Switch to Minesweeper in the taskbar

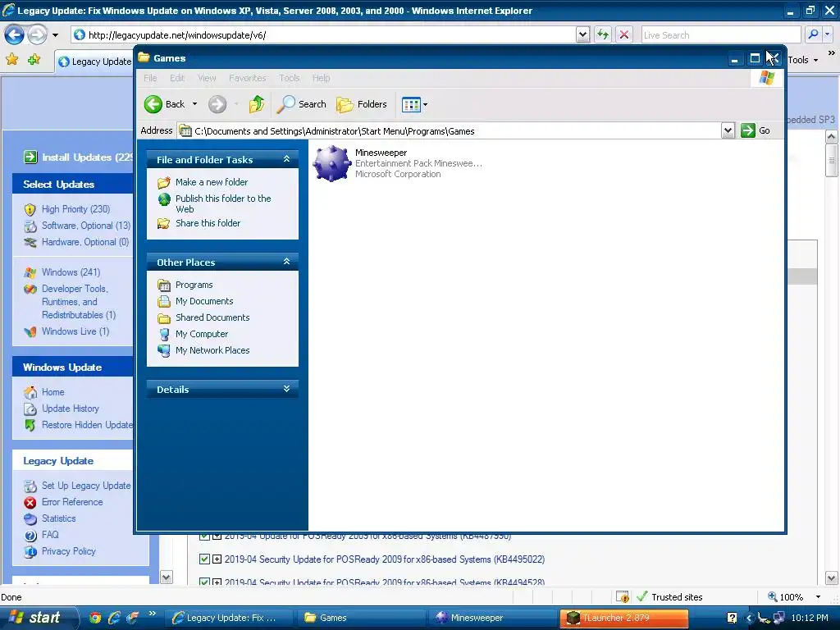click(x=494, y=618)
